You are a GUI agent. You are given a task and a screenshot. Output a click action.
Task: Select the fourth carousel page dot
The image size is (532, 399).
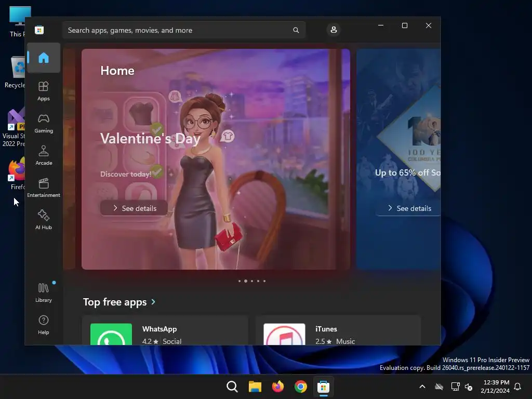point(258,281)
